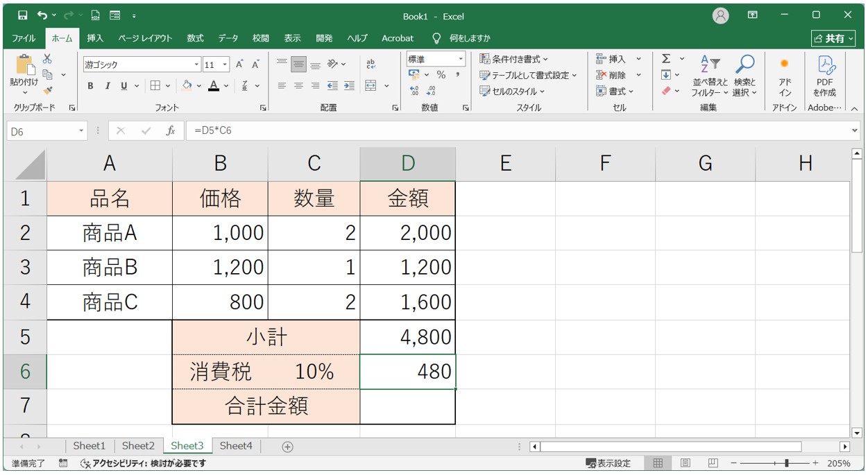Open the アドイン add-ins button

point(785,76)
